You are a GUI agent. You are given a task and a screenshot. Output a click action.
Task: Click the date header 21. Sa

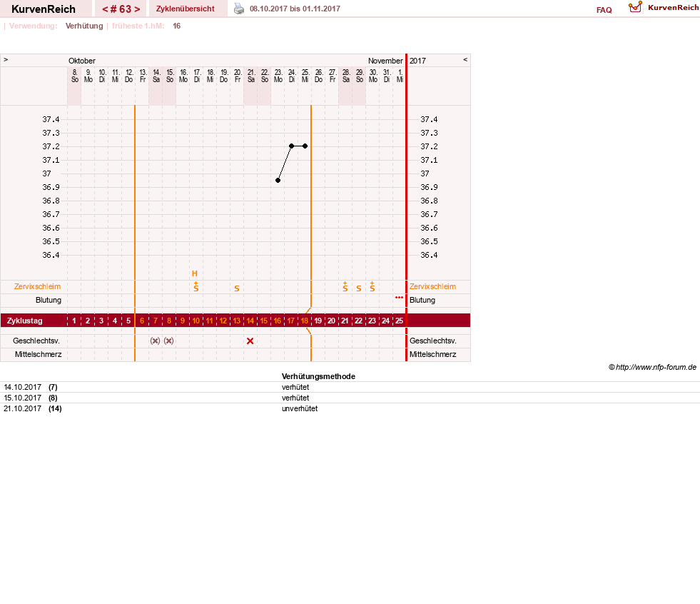(x=251, y=76)
